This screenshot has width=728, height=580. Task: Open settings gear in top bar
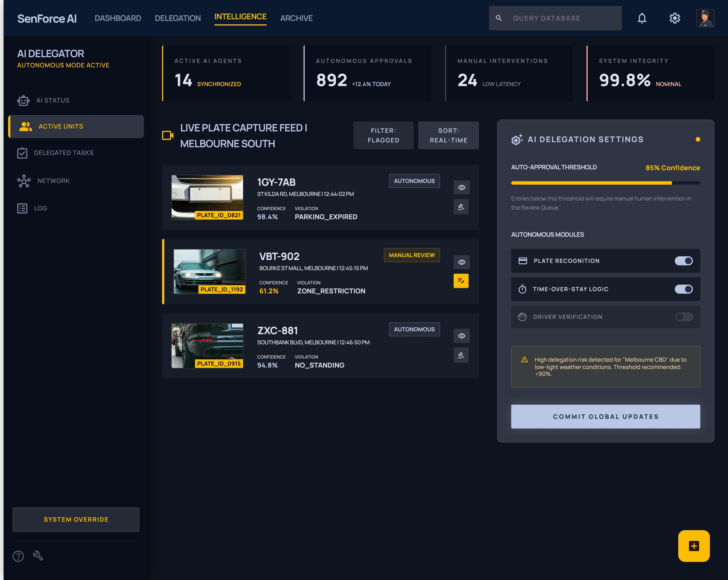(675, 18)
